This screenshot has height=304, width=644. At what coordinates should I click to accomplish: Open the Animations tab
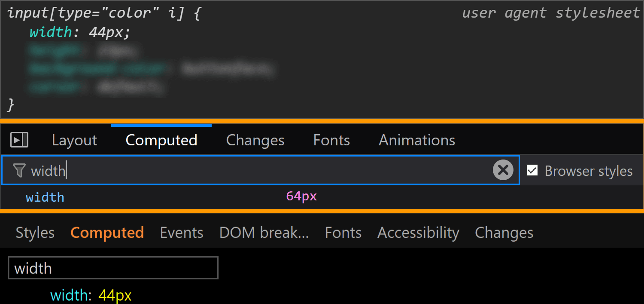point(417,140)
